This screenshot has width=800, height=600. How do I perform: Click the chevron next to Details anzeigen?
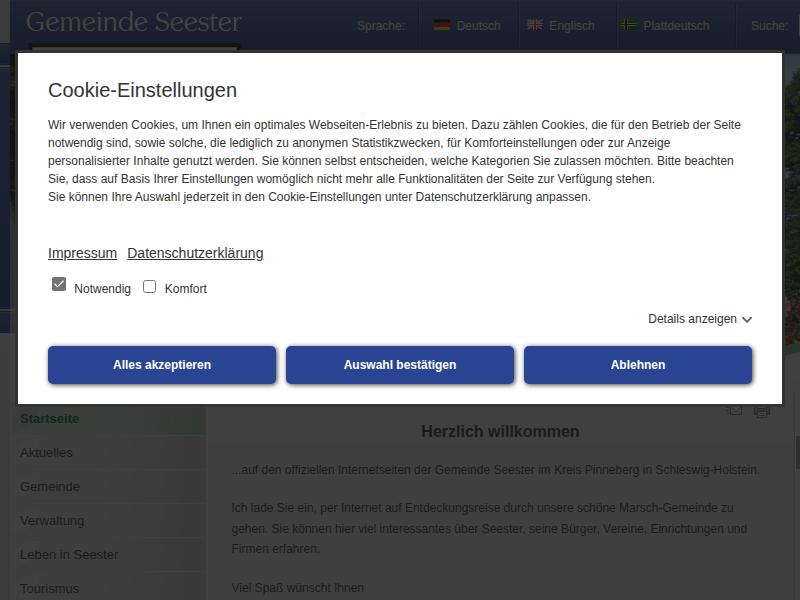(747, 320)
